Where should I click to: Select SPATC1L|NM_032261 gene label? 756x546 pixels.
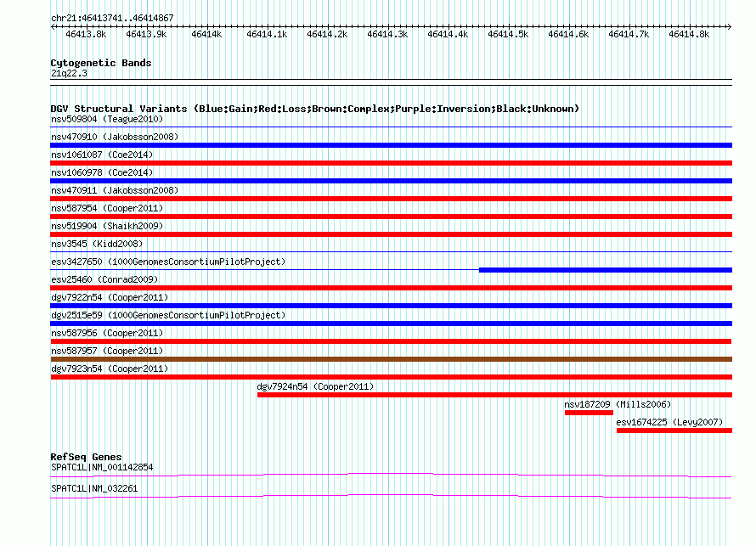94,488
